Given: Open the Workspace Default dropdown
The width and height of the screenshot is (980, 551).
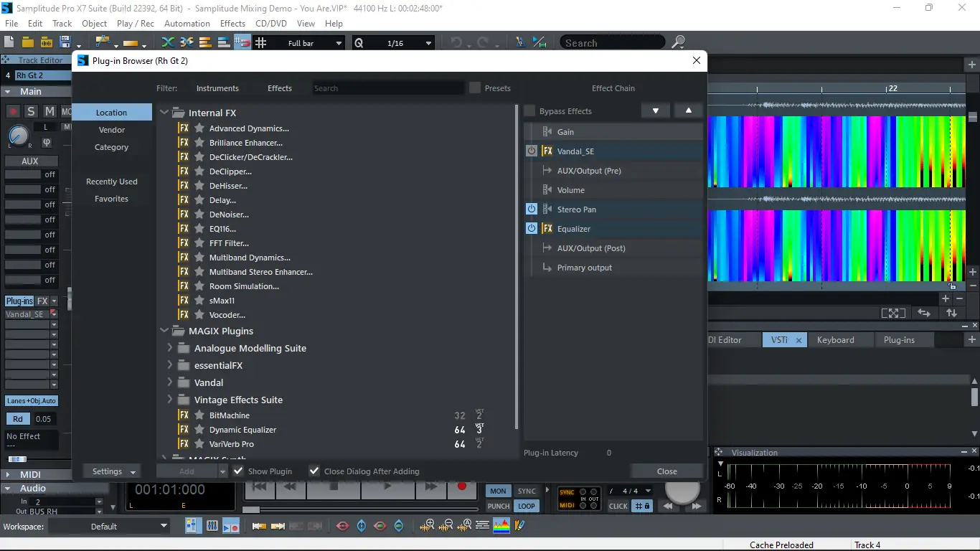Looking at the screenshot, I should (108, 526).
